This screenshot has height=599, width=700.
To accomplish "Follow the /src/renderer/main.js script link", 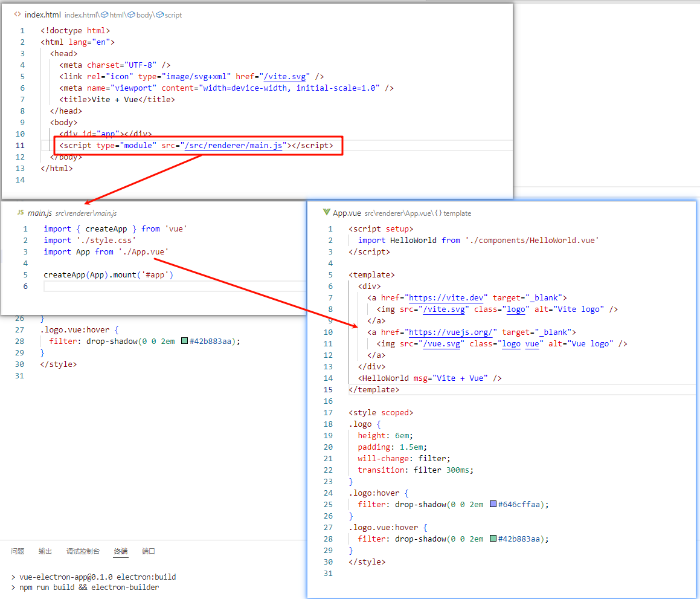I will point(234,146).
